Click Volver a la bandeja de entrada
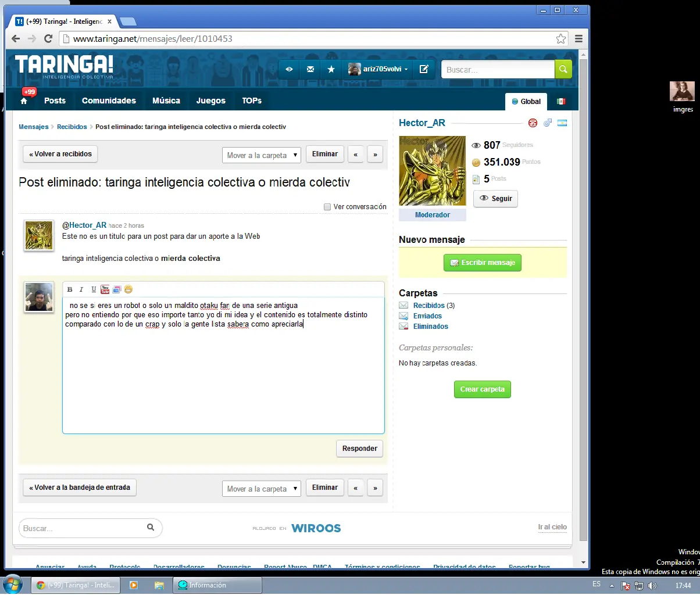 (80, 488)
